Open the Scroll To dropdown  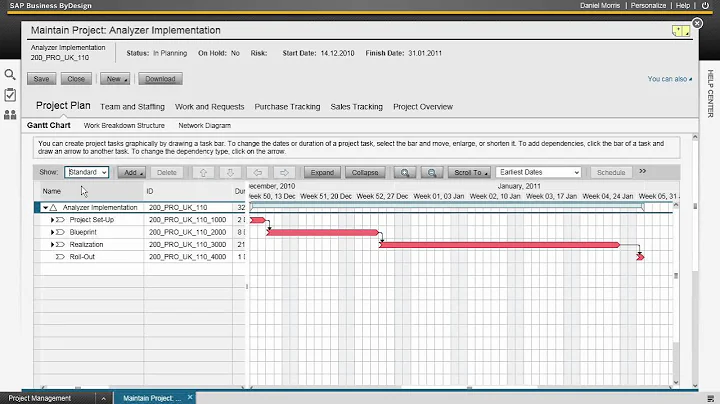469,173
